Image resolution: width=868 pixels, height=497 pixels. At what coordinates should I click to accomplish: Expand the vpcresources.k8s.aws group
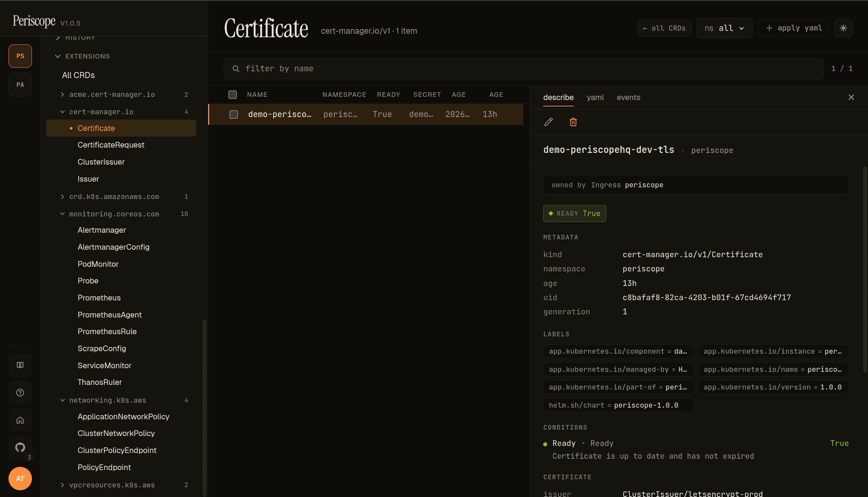pyautogui.click(x=125, y=485)
